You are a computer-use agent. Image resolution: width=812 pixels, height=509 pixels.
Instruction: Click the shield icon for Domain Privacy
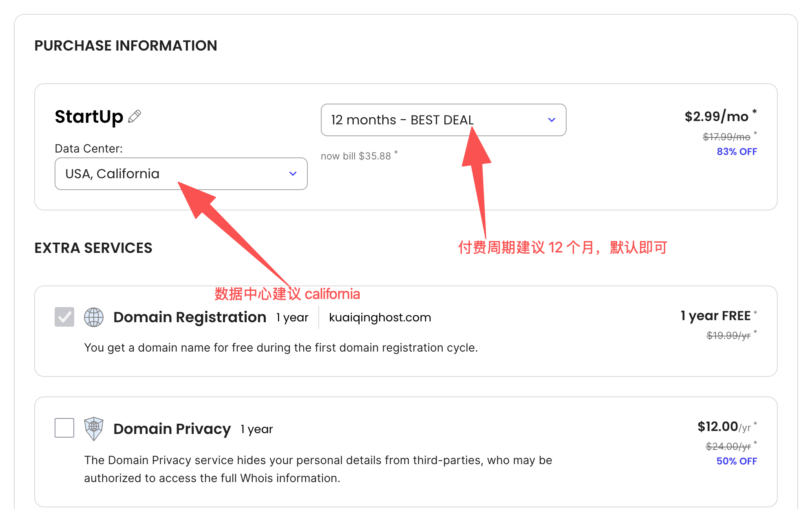[x=94, y=428]
